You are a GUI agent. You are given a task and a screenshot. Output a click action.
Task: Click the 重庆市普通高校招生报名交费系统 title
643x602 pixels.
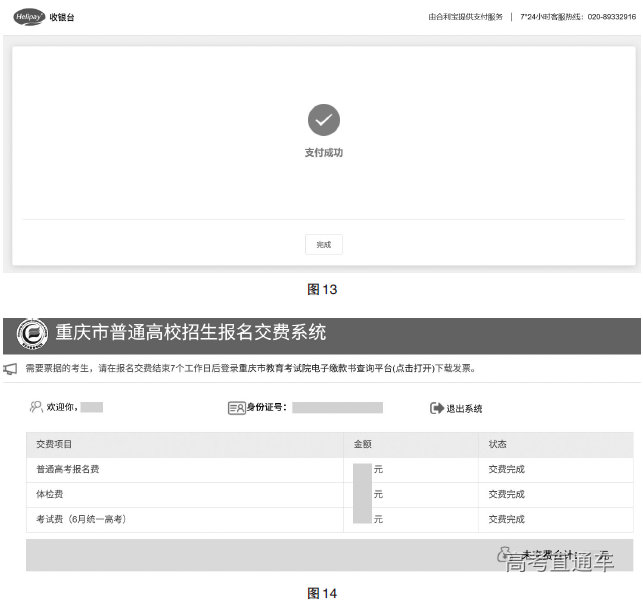coord(191,332)
